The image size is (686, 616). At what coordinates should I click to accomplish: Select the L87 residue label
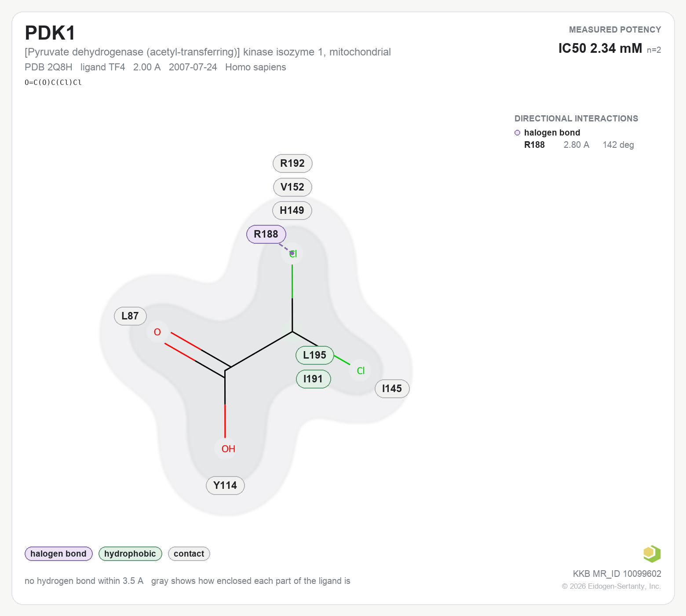(130, 316)
